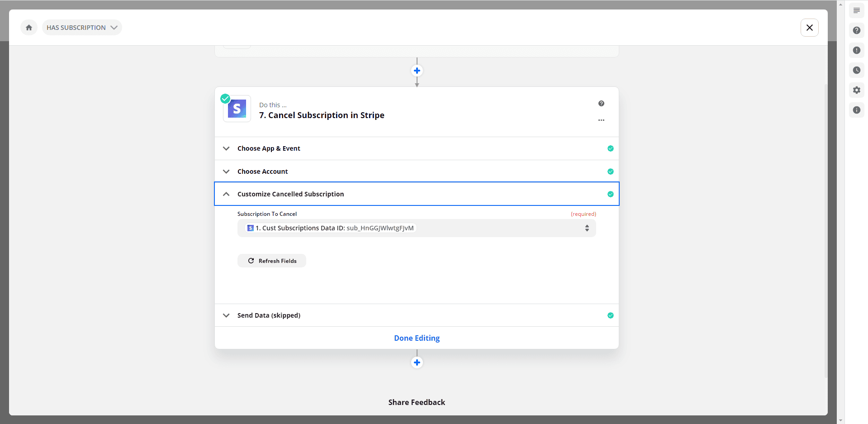Open Subscription To Cancel dropdown arrows
The width and height of the screenshot is (868, 424).
587,228
